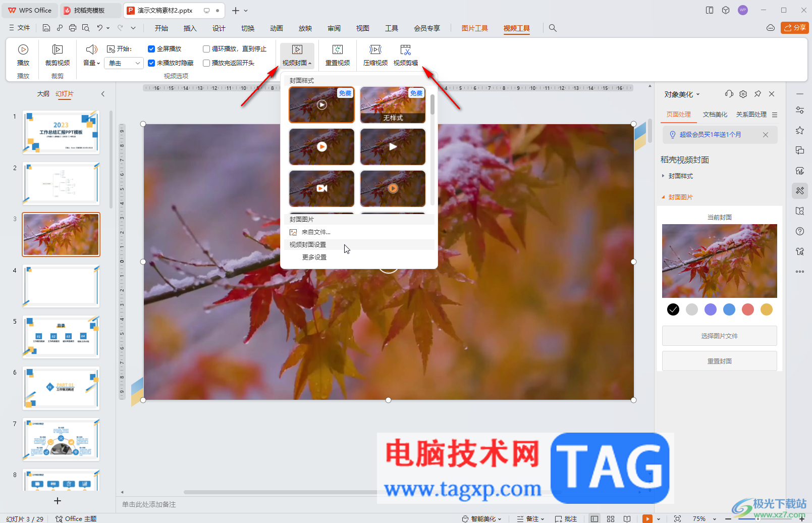
Task: Collapse the slide thumbnail pane arrow
Action: tap(103, 94)
